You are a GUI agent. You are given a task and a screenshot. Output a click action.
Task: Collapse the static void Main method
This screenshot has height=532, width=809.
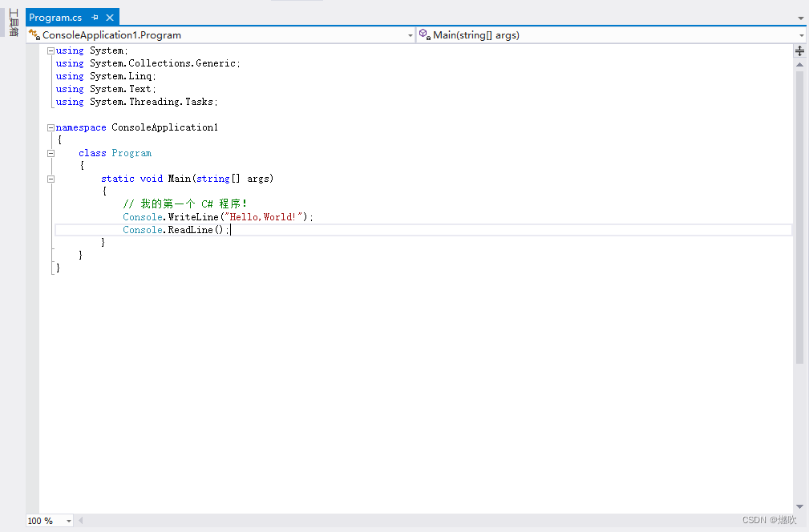(51, 179)
